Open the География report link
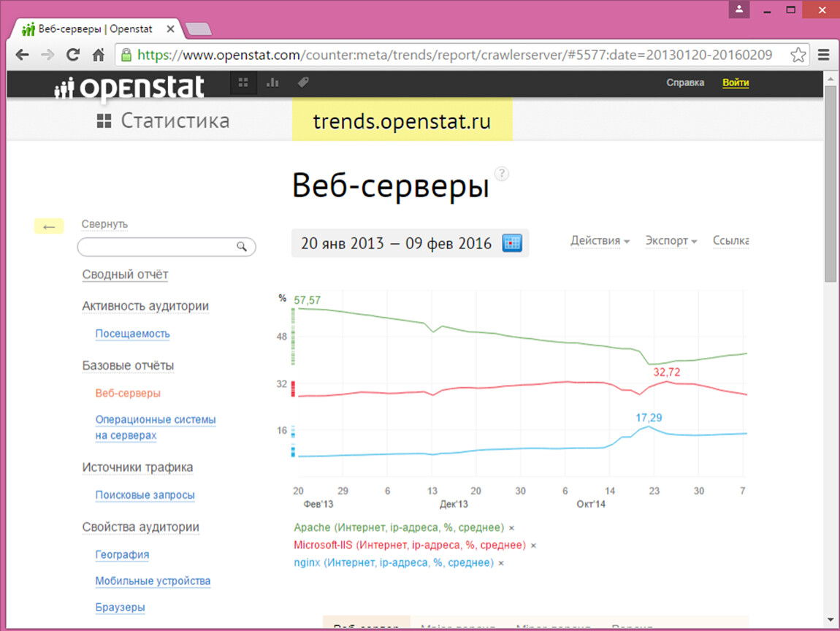 (122, 554)
